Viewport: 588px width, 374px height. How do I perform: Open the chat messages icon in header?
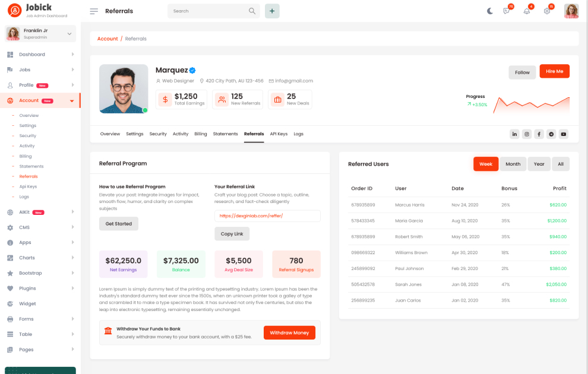pyautogui.click(x=507, y=11)
